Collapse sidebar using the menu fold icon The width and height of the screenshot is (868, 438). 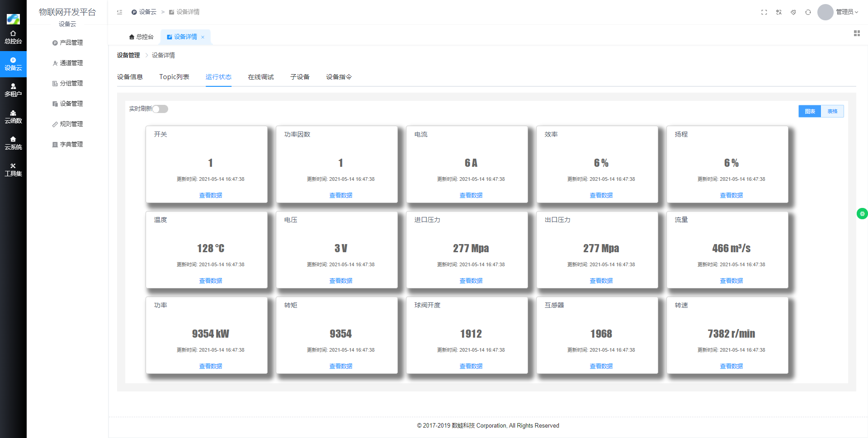119,12
